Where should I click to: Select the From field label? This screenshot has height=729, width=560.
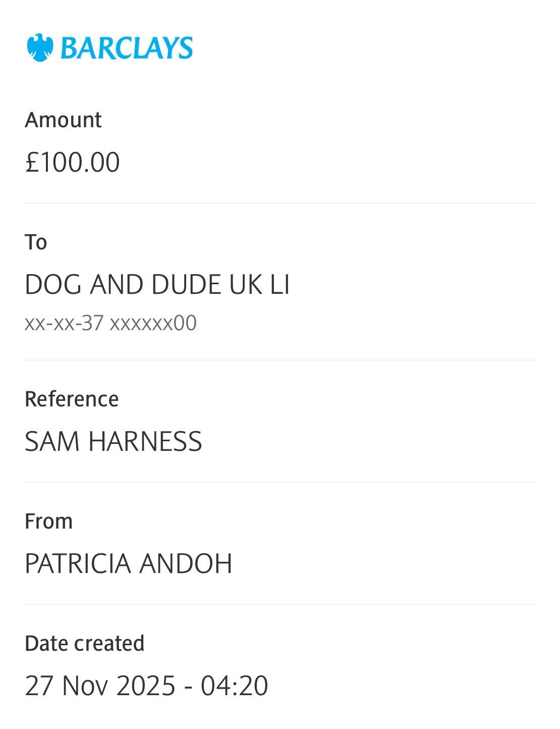pyautogui.click(x=48, y=522)
